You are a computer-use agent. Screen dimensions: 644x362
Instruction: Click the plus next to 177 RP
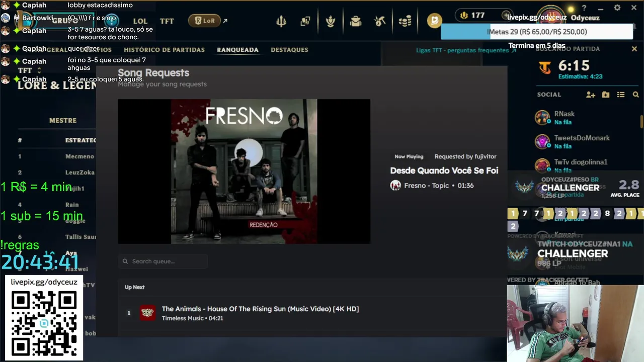coord(506,15)
